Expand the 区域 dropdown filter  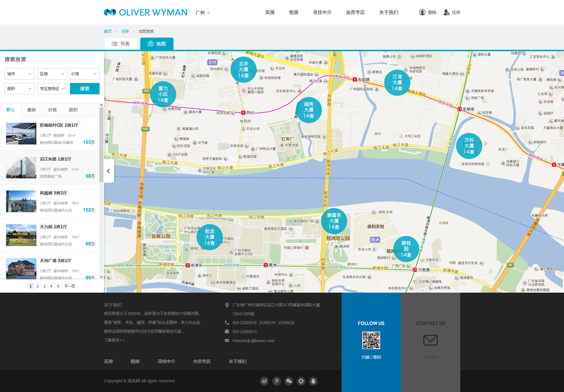pyautogui.click(x=52, y=74)
